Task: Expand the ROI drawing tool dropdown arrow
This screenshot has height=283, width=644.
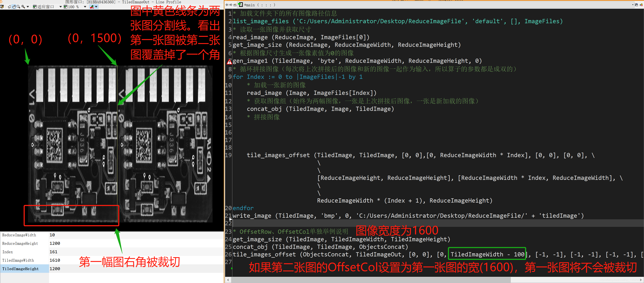Action: pos(96,7)
